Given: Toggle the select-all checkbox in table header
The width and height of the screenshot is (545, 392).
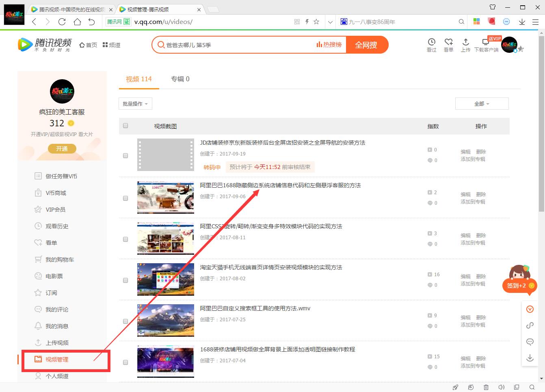Looking at the screenshot, I should tap(125, 126).
